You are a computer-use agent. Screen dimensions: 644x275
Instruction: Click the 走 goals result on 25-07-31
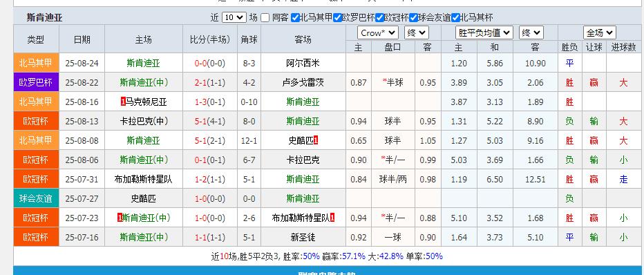(x=623, y=179)
